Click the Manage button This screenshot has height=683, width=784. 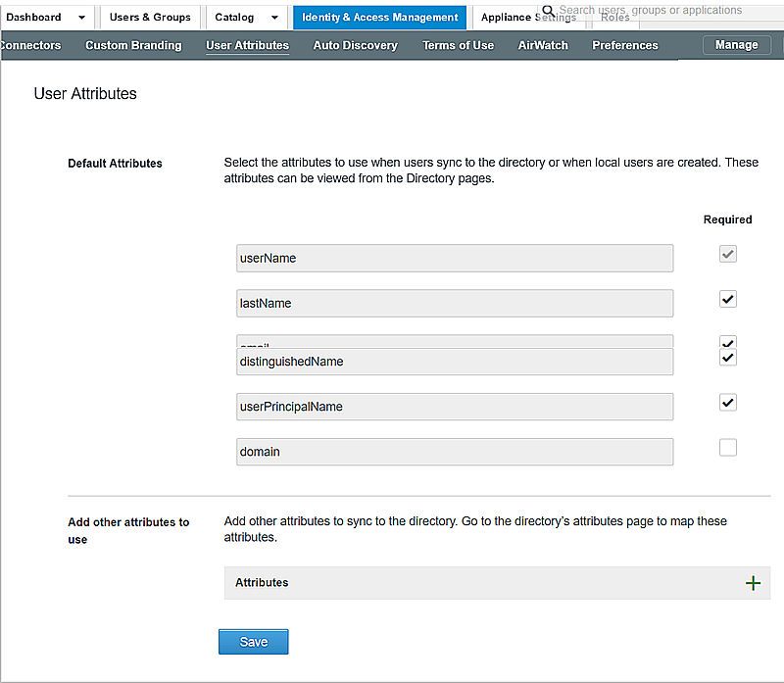pos(737,45)
